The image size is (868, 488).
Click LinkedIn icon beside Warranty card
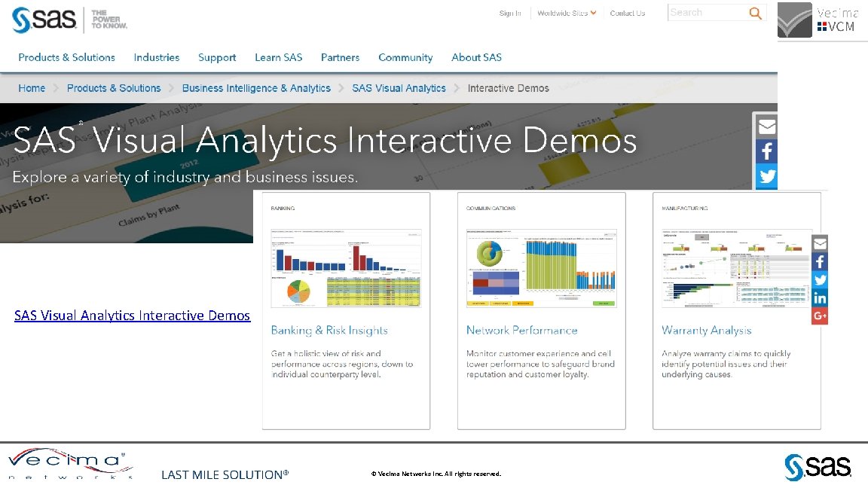coord(820,298)
